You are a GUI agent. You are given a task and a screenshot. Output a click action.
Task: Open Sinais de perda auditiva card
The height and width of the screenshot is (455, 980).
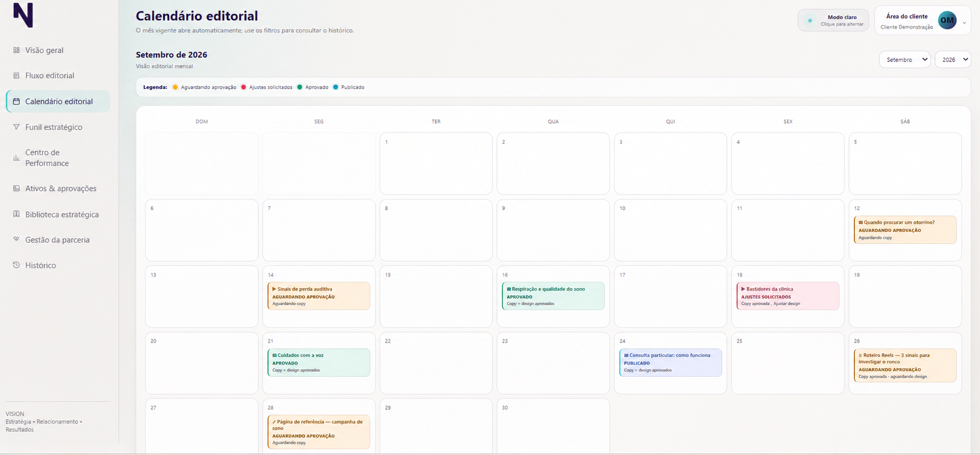click(319, 296)
